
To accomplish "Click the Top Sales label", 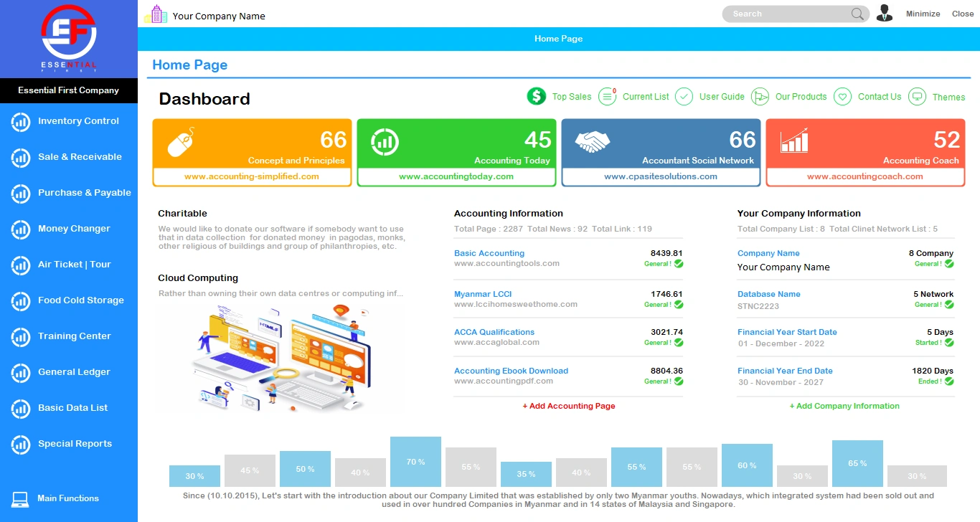I will point(572,97).
